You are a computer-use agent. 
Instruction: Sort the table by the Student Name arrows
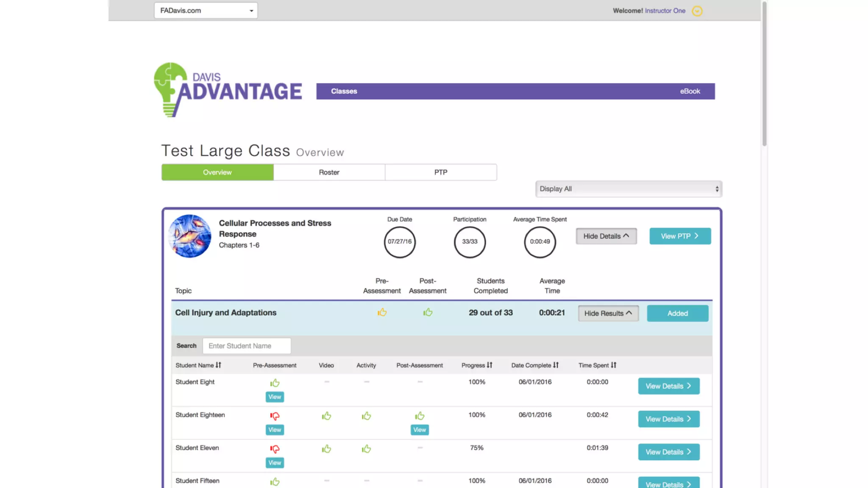218,365
